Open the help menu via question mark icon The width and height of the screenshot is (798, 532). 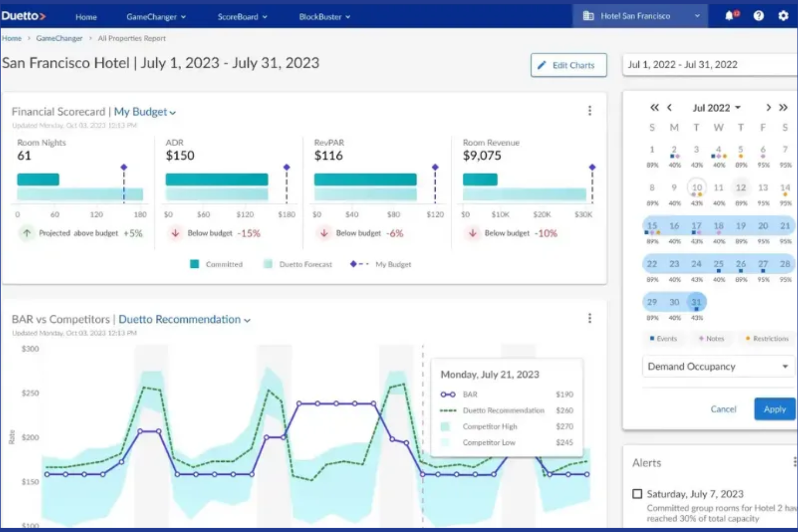[x=759, y=15]
